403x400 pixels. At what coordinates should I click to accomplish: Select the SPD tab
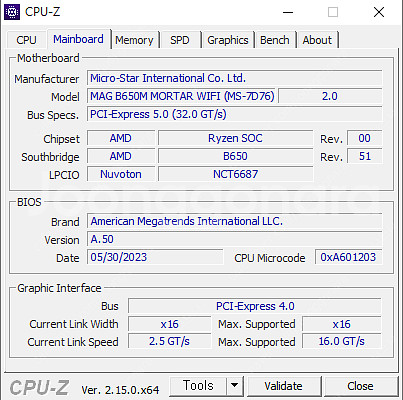180,40
